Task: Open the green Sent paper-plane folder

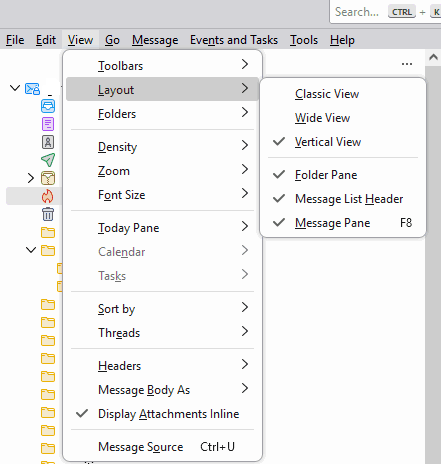Action: point(48,160)
